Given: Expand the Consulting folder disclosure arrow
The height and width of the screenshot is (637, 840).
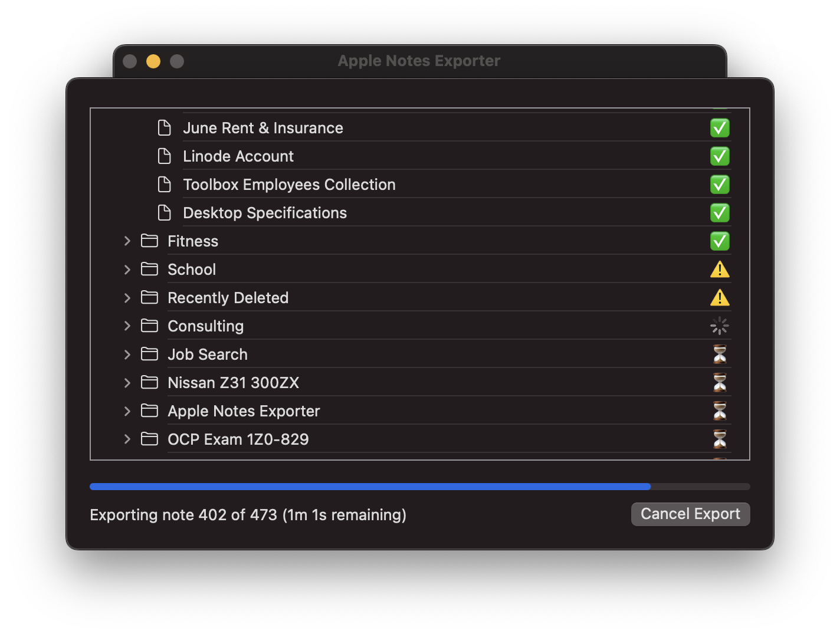Looking at the screenshot, I should (x=127, y=326).
